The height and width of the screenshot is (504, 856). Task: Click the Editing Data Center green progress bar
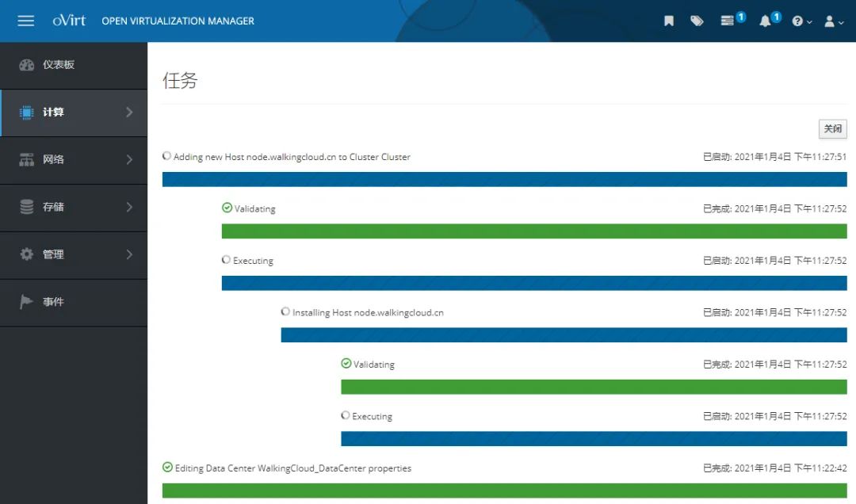(x=504, y=491)
